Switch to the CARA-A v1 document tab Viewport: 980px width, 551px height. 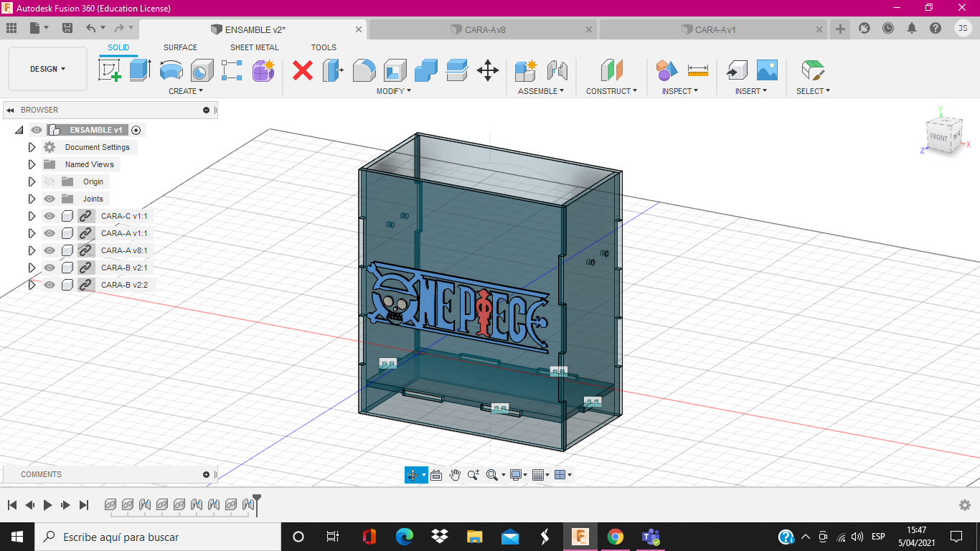(713, 29)
